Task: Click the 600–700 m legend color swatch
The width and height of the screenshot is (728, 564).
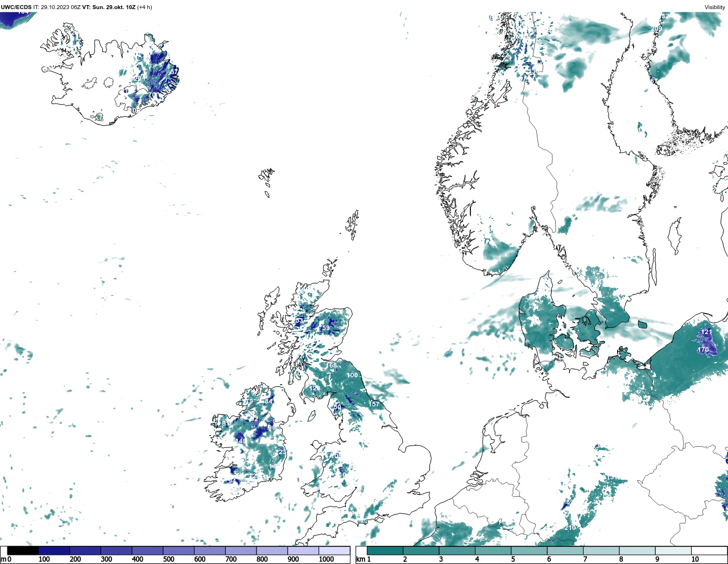Action: tap(210, 550)
